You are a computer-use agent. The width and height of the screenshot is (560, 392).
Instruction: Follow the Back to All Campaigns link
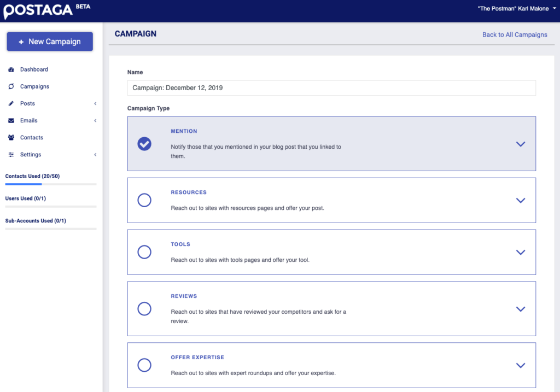[x=515, y=34]
